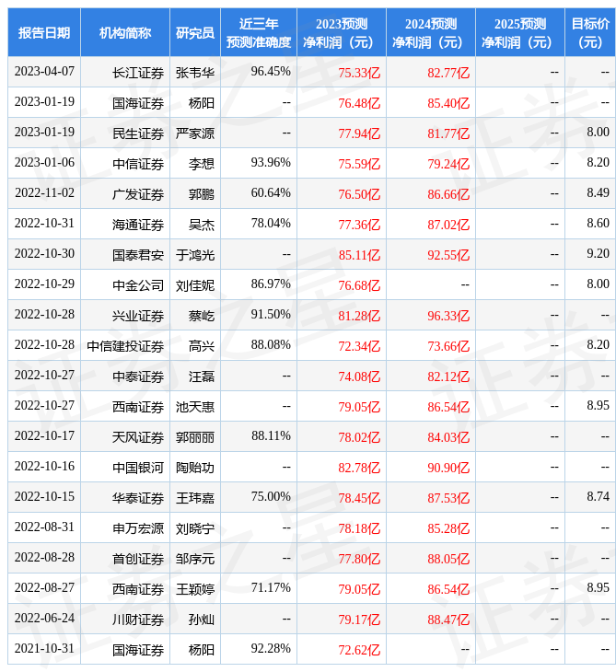
Task: Click 88.05亿 profit forecast
Action: pos(448,560)
